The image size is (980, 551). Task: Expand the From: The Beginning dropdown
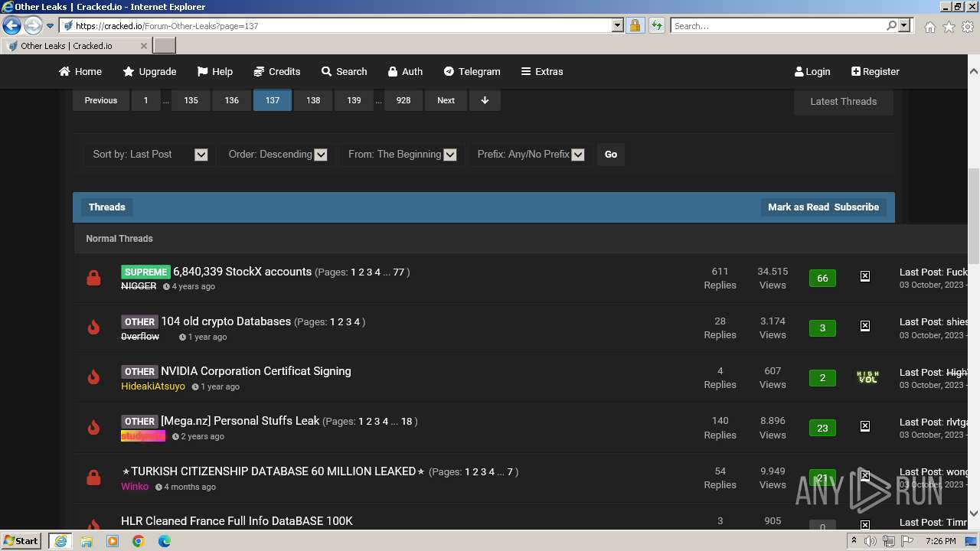402,154
